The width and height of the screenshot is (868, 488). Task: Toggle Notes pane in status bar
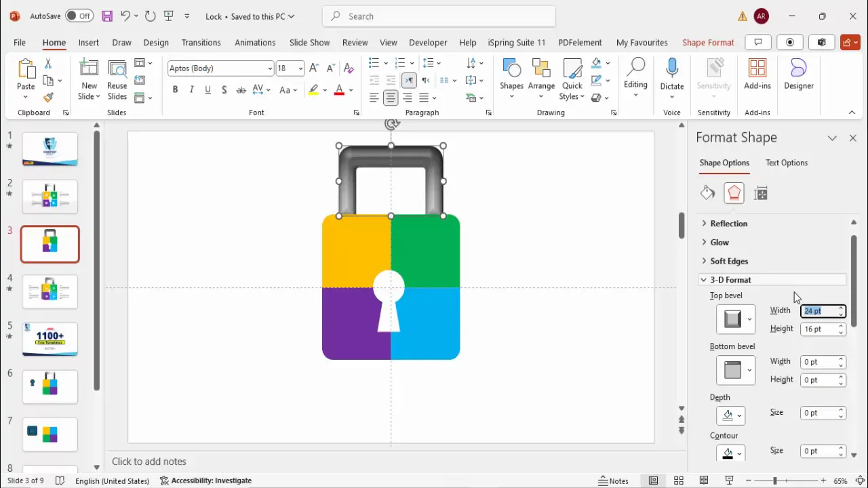[x=614, y=481]
